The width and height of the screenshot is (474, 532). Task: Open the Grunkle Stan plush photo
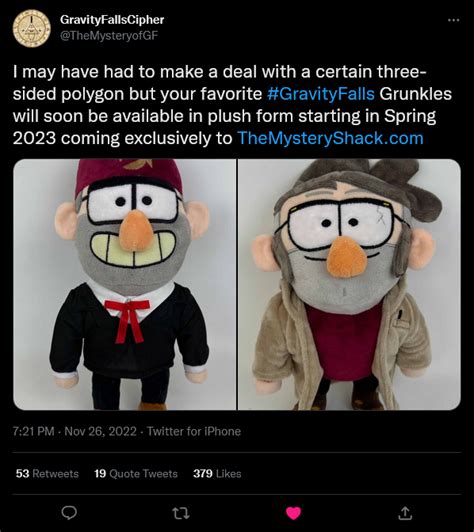pyautogui.click(x=125, y=284)
